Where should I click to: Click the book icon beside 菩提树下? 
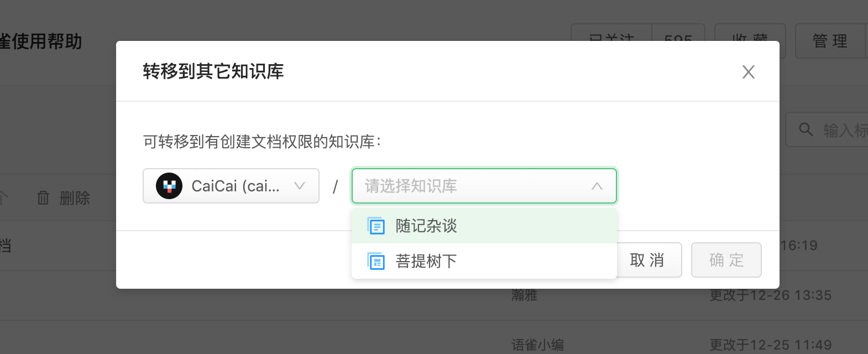coord(376,261)
